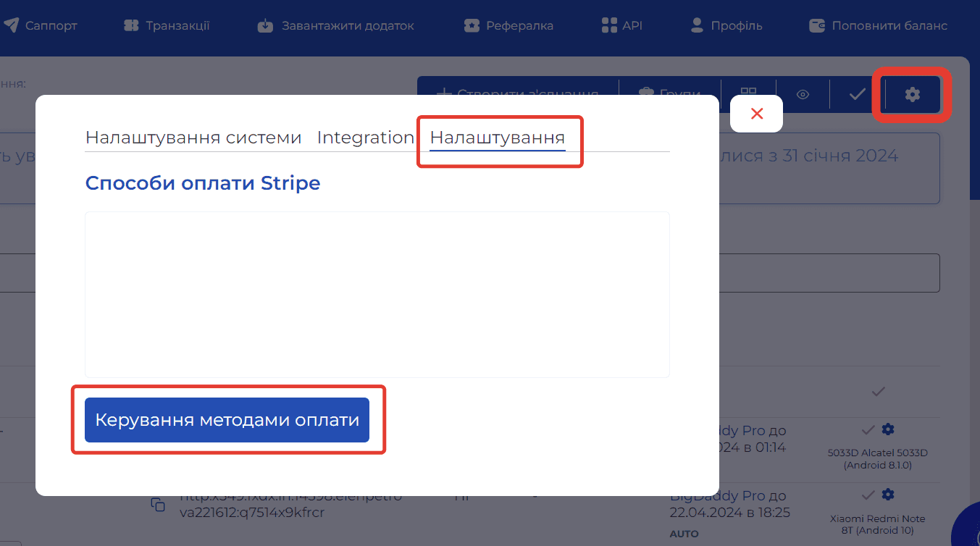980x546 pixels.
Task: Open gear settings for Xiaomi Redmi Note row
Action: 888,495
